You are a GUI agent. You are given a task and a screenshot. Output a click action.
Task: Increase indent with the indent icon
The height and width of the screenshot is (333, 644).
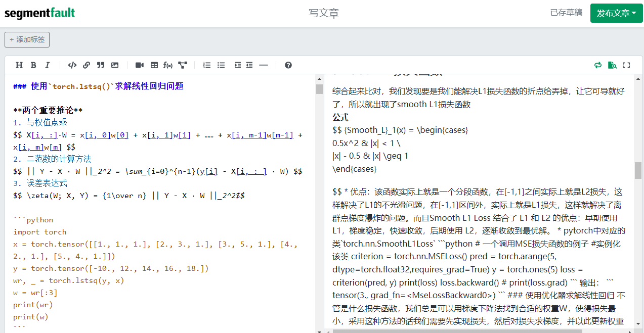(238, 65)
